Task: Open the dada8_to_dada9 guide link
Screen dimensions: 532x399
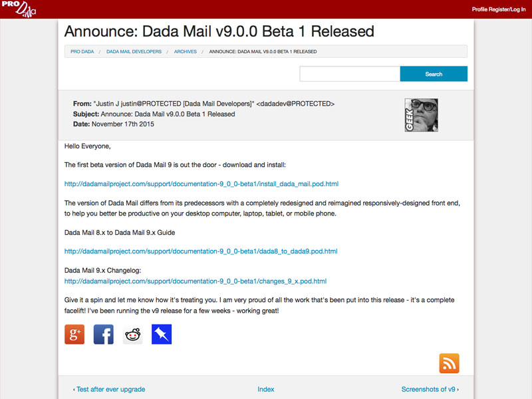Action: [201, 251]
